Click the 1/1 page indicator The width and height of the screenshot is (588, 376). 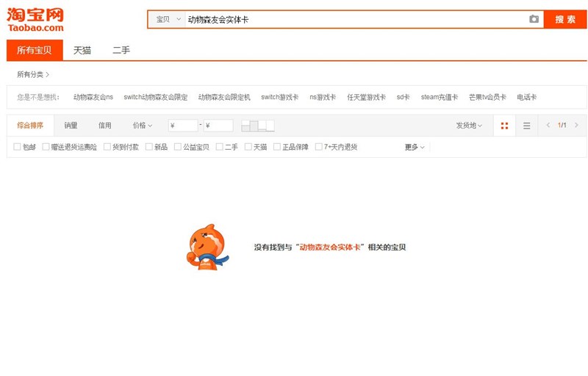(562, 125)
